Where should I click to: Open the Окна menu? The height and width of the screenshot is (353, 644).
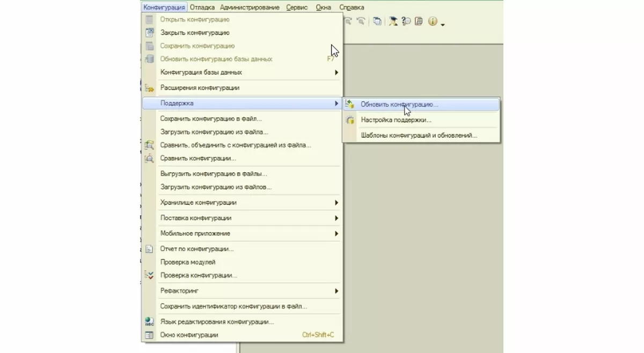coord(323,8)
